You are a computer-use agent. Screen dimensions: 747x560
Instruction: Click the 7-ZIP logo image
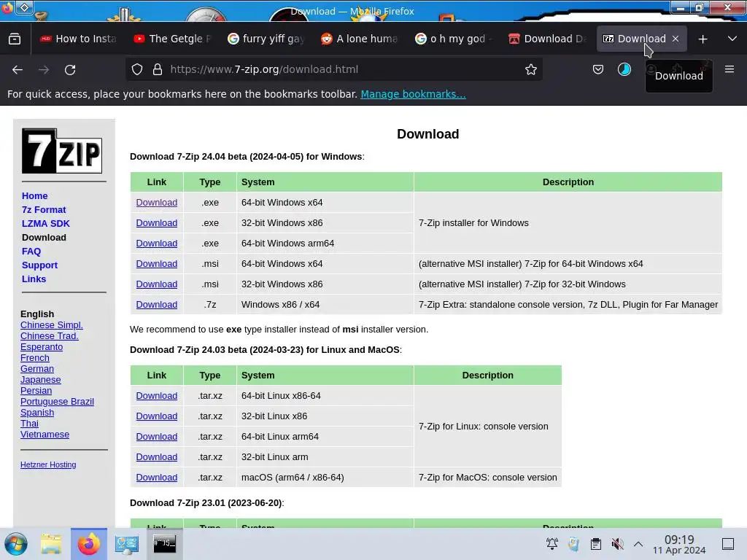(62, 150)
